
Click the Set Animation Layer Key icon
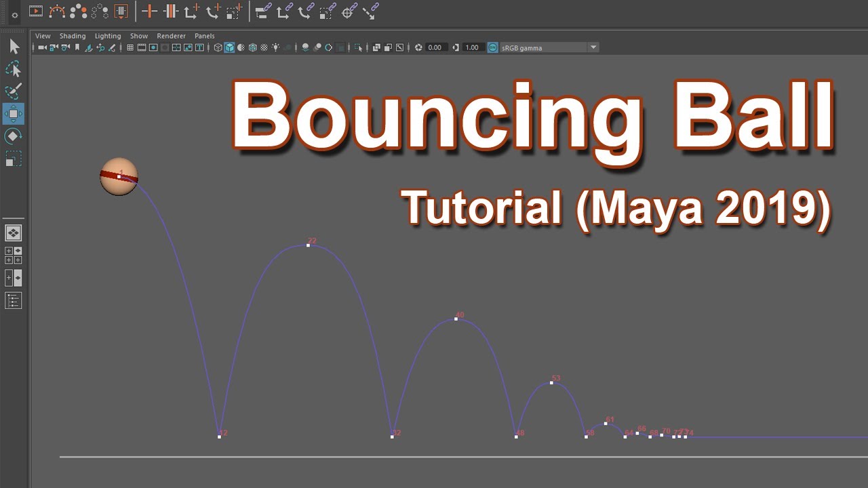[171, 11]
